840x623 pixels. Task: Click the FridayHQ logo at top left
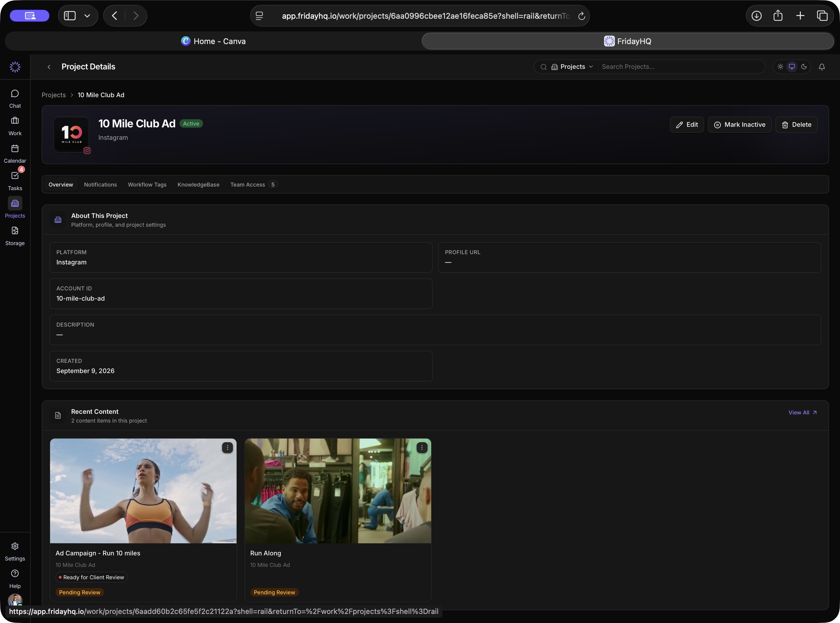coord(15,67)
